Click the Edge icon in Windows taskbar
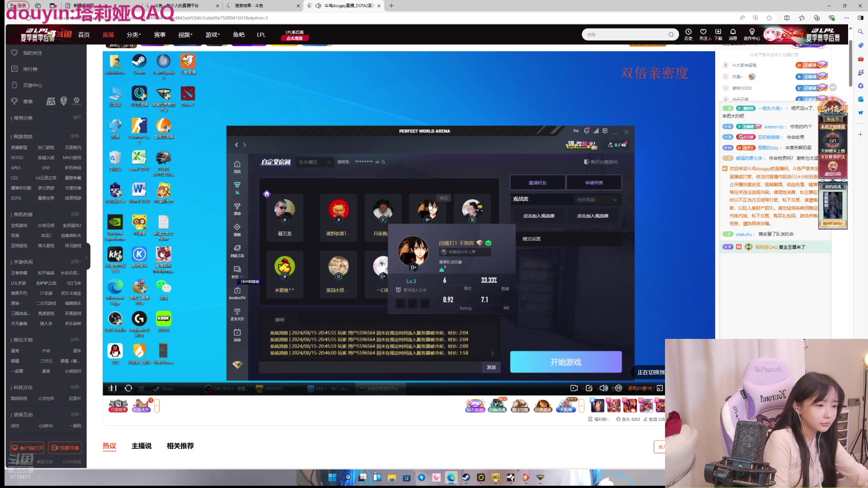The image size is (868, 488). click(451, 477)
